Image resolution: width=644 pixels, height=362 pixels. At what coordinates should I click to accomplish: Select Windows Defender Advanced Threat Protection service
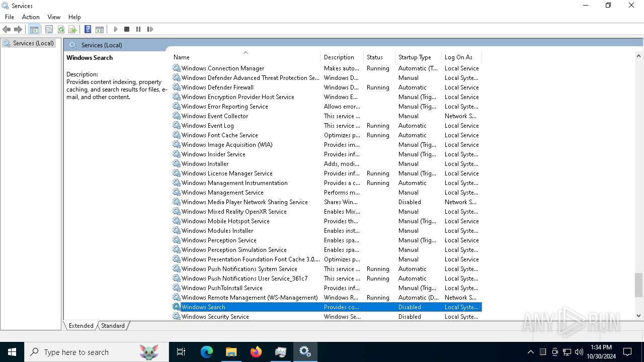pos(327,78)
